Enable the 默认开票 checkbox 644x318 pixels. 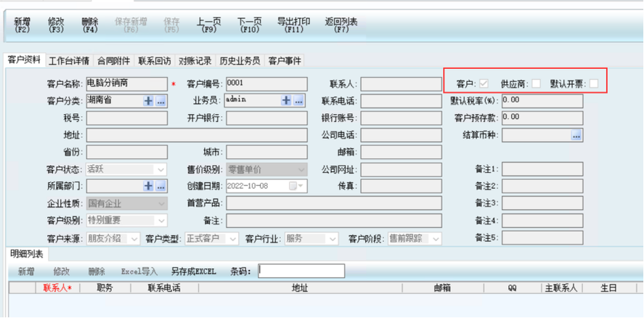[x=593, y=83]
